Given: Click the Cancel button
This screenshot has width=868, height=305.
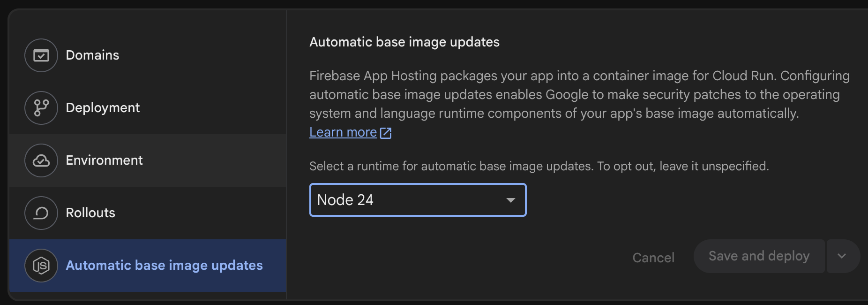Looking at the screenshot, I should click(x=653, y=257).
